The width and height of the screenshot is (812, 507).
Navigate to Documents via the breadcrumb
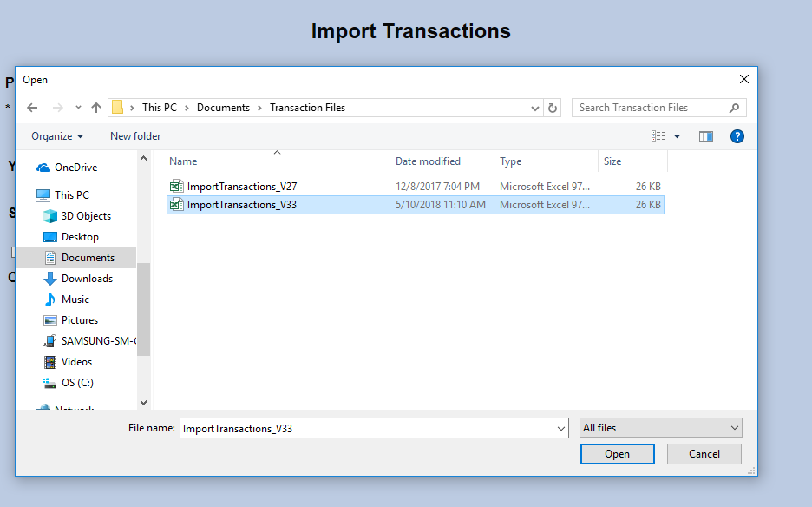tap(223, 107)
